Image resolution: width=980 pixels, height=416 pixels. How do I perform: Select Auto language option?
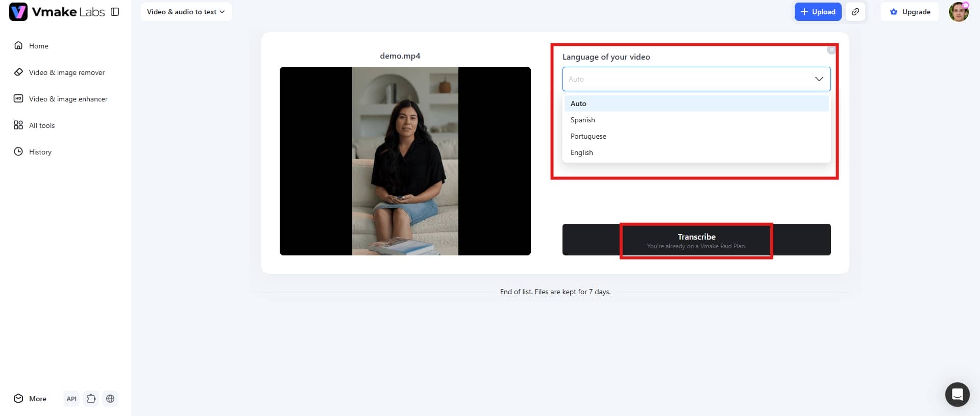696,103
